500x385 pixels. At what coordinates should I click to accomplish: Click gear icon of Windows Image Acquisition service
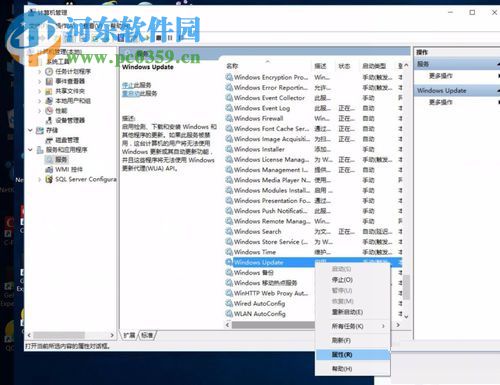229,139
